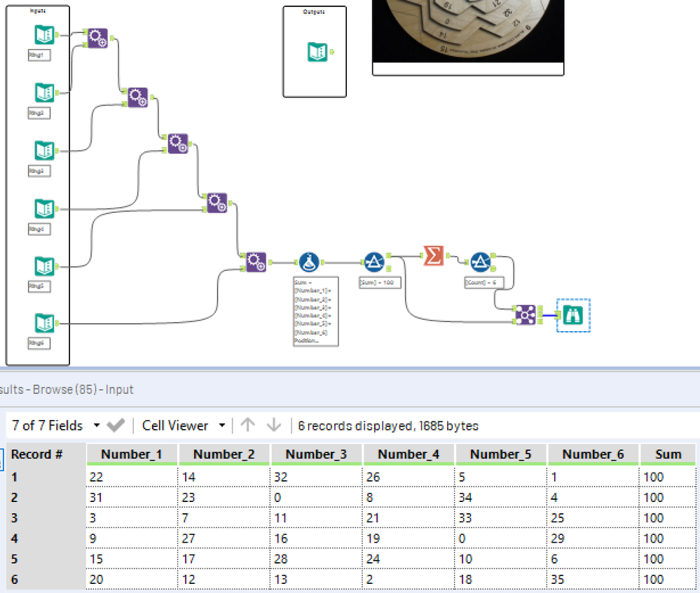Select the Number_3 column header
700x593 pixels.
(x=316, y=454)
